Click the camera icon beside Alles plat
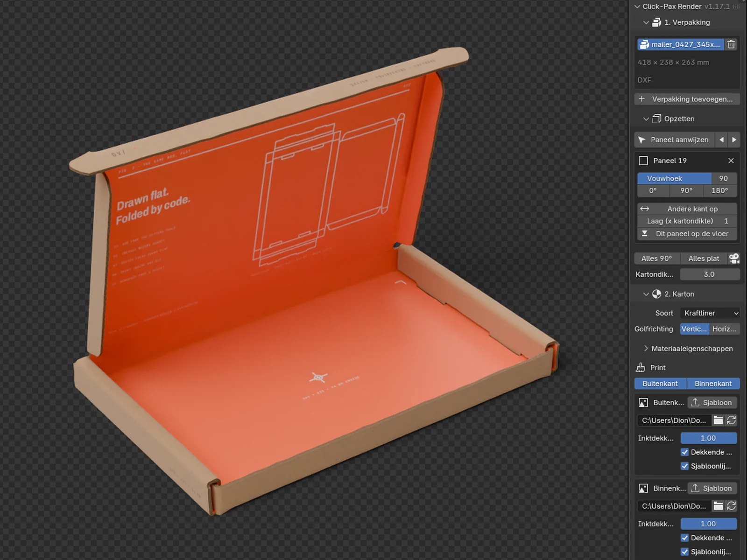Image resolution: width=747 pixels, height=560 pixels. pyautogui.click(x=734, y=259)
